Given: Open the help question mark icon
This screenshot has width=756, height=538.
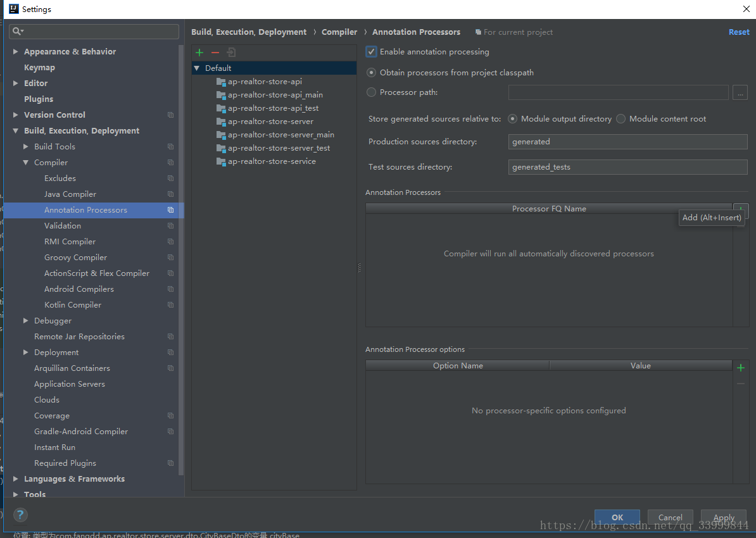Looking at the screenshot, I should click(x=20, y=515).
